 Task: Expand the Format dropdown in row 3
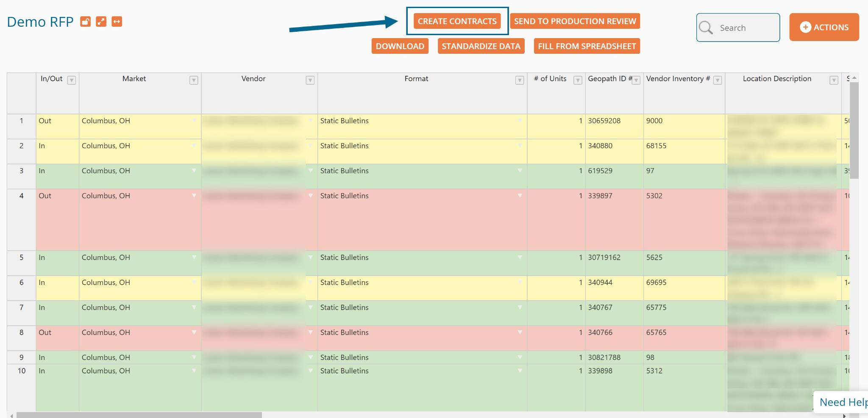(520, 171)
